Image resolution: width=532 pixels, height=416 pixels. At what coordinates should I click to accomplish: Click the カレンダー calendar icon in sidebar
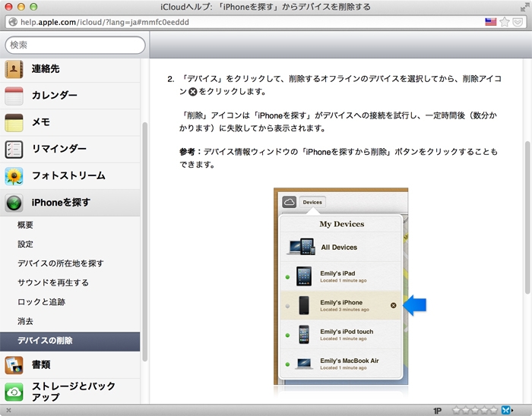tap(14, 96)
